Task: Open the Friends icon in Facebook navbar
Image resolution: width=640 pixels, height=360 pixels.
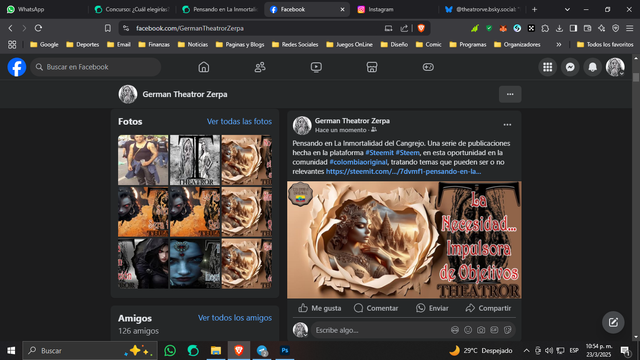Action: 260,67
